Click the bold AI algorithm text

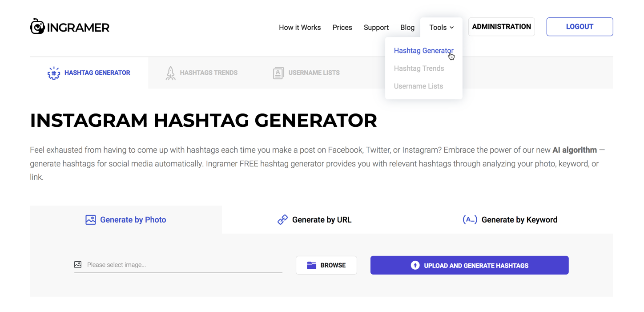click(575, 150)
